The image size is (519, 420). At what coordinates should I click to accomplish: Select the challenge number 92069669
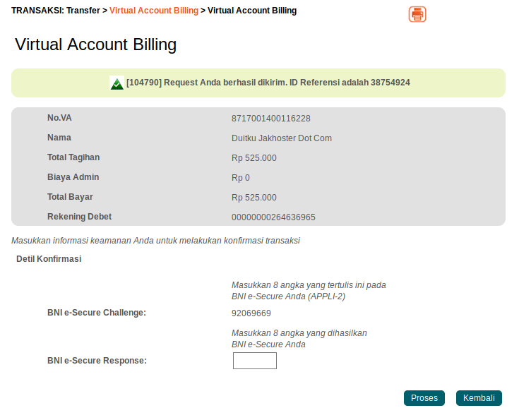251,313
